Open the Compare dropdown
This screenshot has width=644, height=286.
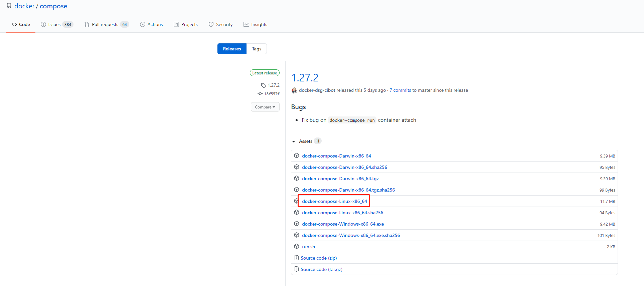pos(265,107)
